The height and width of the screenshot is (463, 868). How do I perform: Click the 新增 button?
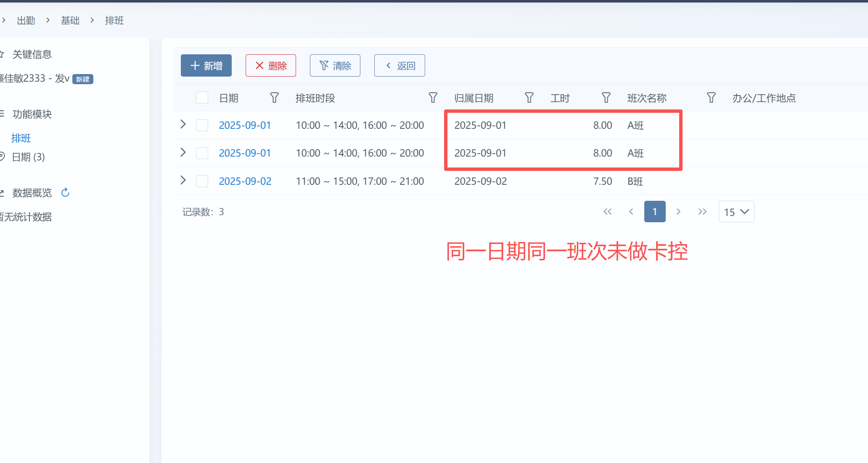206,66
